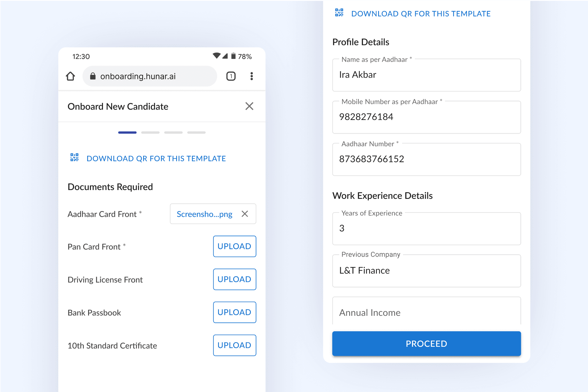Screen dimensions: 588x392
Task: Close the Onboard New Candidate dialog
Action: 249,106
